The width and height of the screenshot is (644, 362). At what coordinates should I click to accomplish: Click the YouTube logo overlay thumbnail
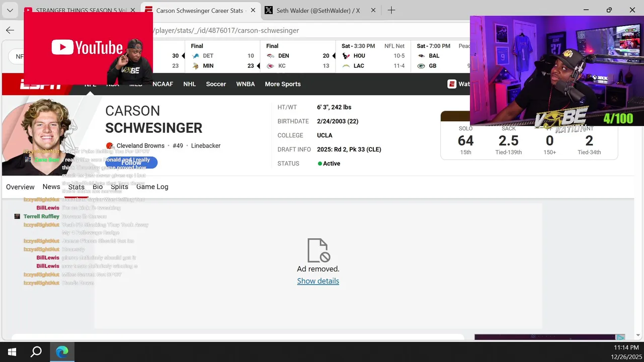click(87, 48)
